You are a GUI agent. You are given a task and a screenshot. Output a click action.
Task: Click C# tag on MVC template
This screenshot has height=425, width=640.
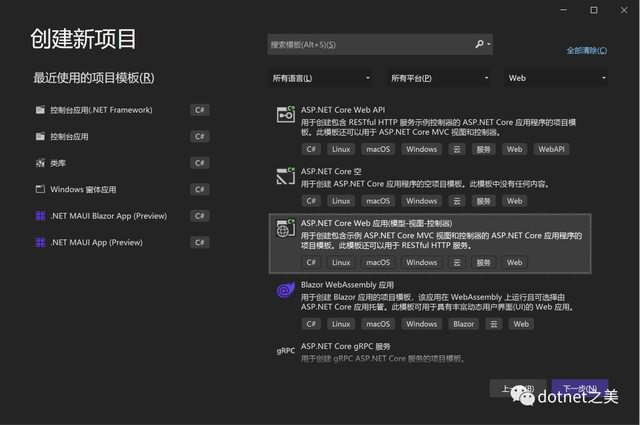point(311,262)
